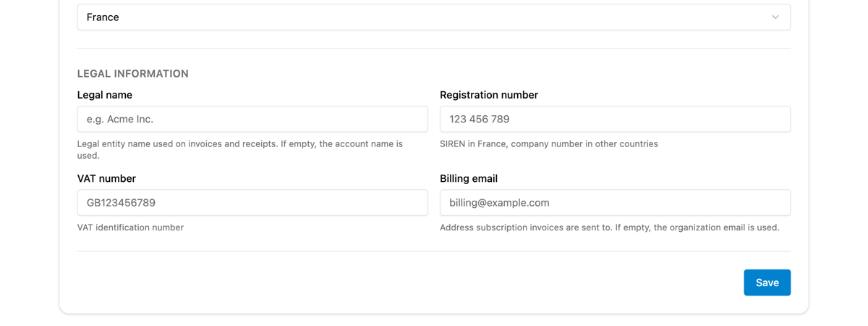868x326 pixels.
Task: Focus the Legal name input field
Action: tap(252, 119)
